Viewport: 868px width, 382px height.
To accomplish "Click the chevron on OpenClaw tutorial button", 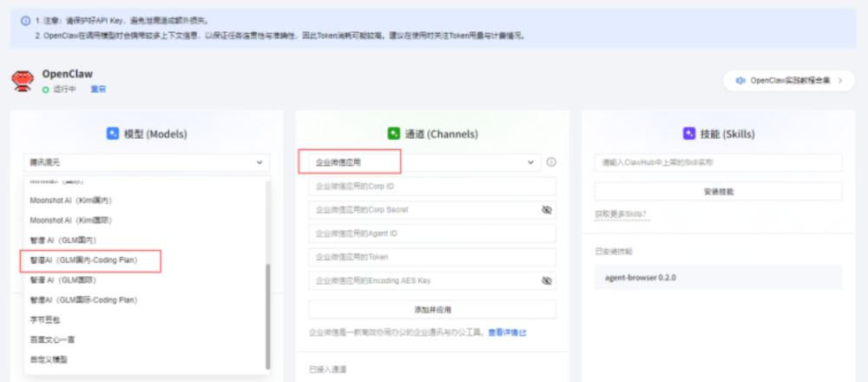I will 840,81.
